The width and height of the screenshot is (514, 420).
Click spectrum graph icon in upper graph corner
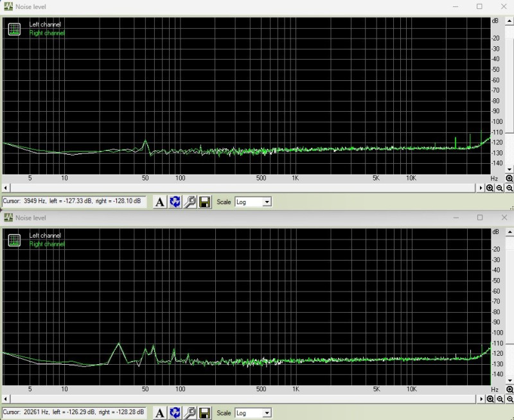pos(14,29)
